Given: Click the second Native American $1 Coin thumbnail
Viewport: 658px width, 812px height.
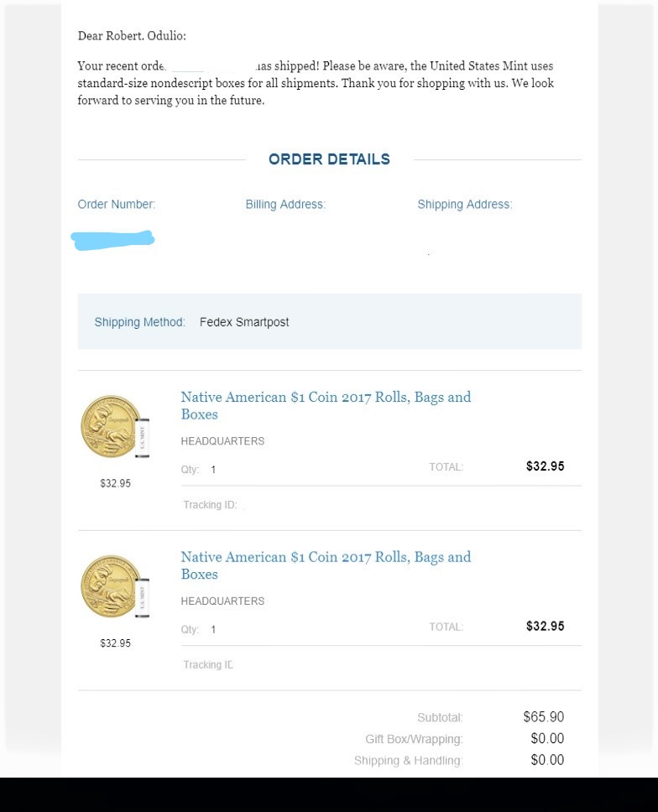Looking at the screenshot, I should [x=115, y=588].
